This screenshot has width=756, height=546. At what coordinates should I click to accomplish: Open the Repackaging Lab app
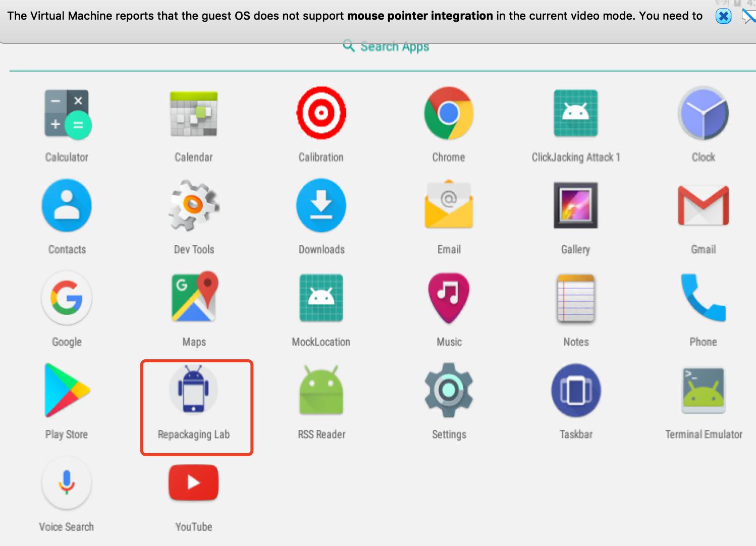pos(194,389)
